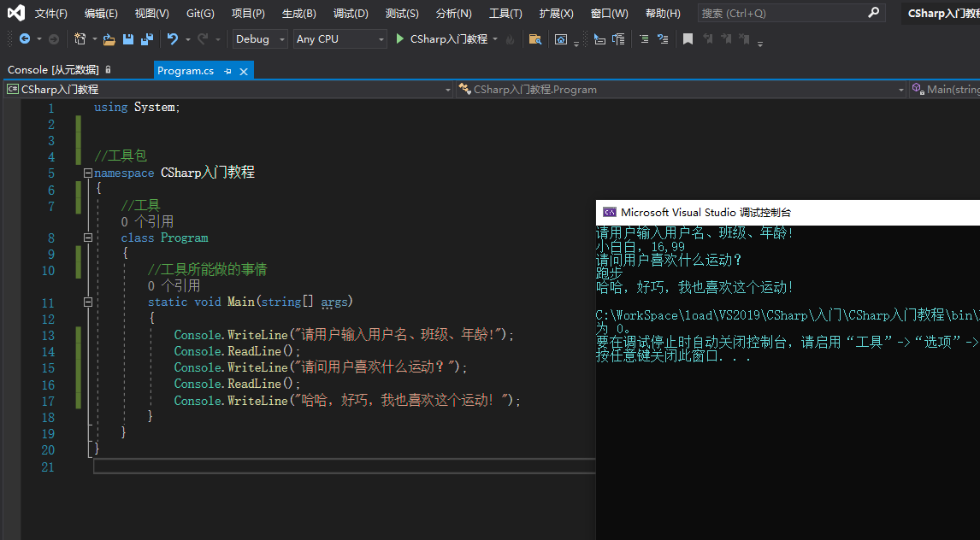
Task: Click the Save All double disk icon
Action: pos(147,38)
